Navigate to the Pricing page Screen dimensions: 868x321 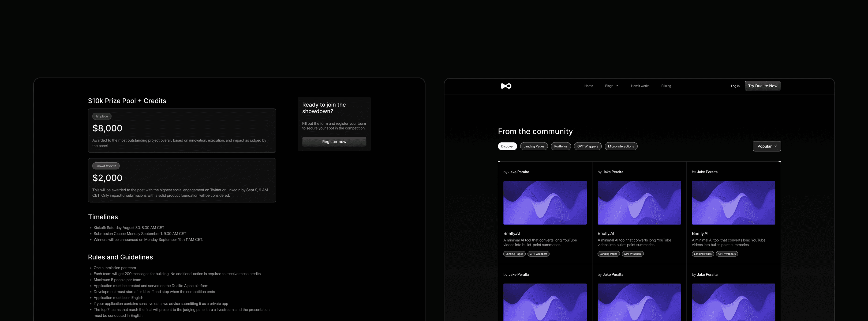pyautogui.click(x=666, y=86)
